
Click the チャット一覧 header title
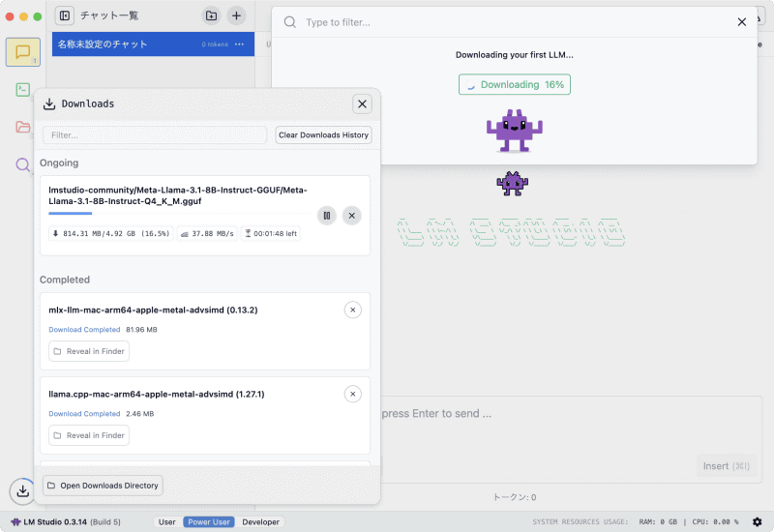pos(109,15)
